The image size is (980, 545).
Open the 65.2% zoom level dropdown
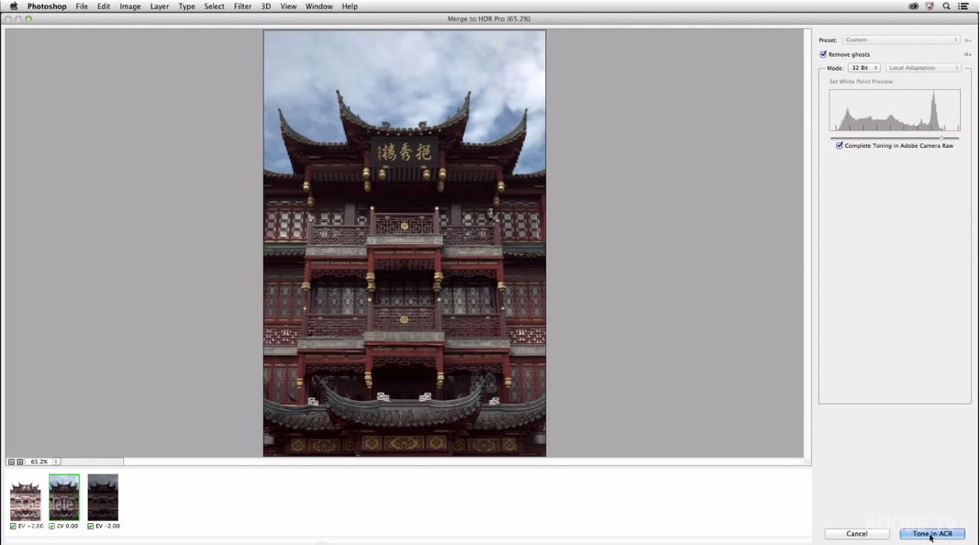56,462
